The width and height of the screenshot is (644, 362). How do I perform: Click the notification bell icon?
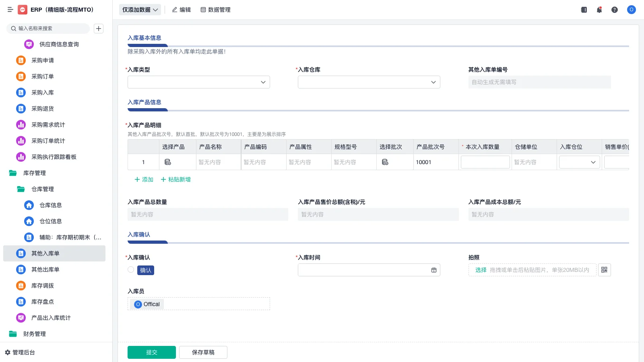click(599, 10)
